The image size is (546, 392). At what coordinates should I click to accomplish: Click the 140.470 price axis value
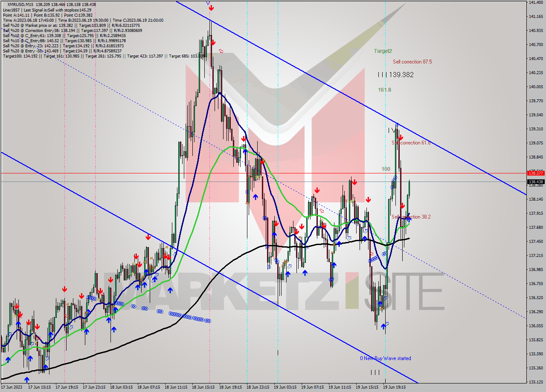pos(535,59)
